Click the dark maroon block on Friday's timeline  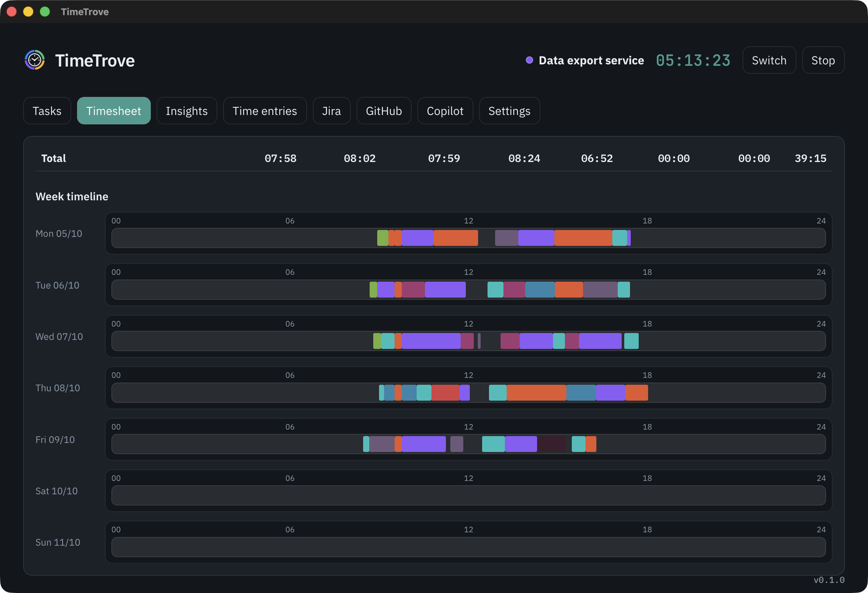[x=551, y=444]
